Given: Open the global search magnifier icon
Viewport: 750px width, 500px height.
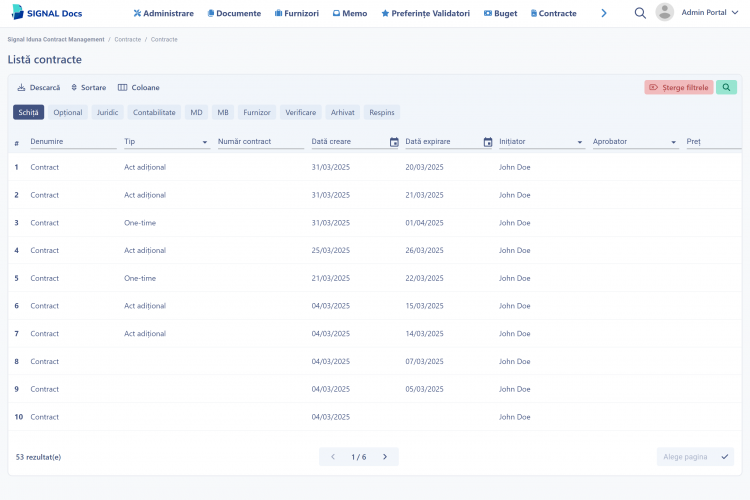Looking at the screenshot, I should coord(640,13).
